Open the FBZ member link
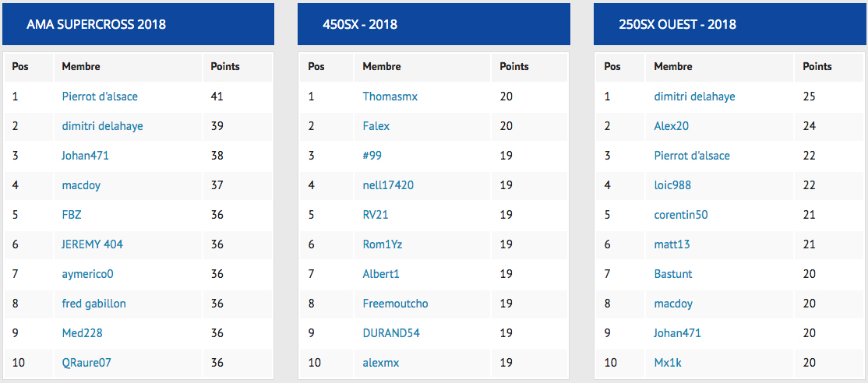 click(72, 214)
